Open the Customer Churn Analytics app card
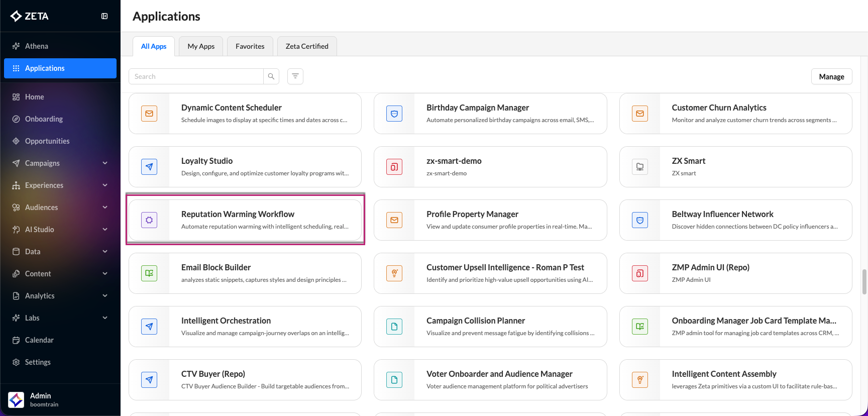This screenshot has width=868, height=416. point(736,114)
